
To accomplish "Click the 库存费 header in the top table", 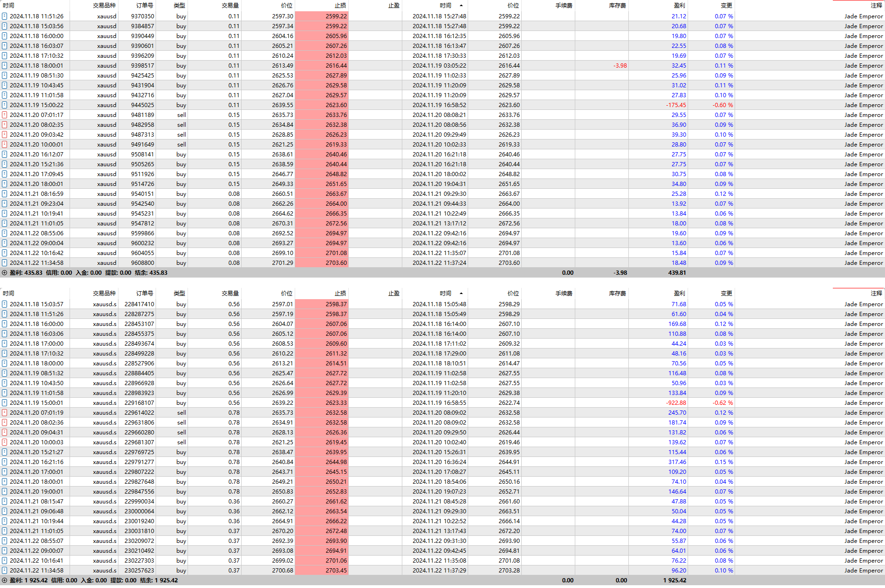I will coord(618,6).
